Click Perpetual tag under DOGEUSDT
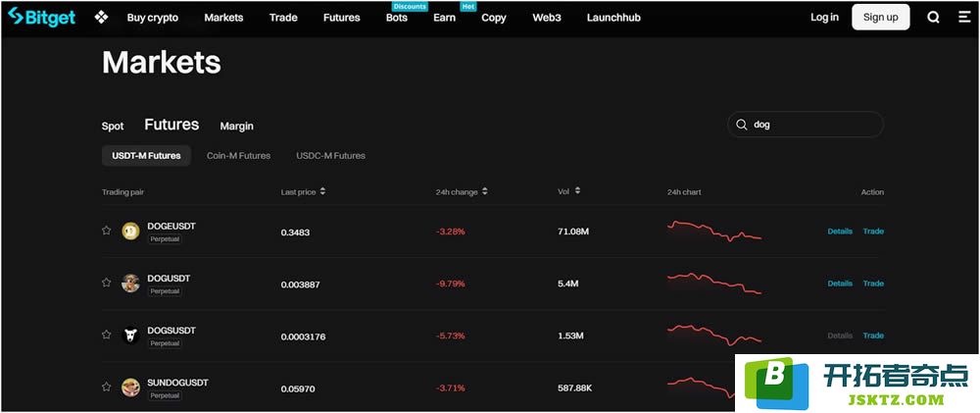The height and width of the screenshot is (413, 980). 165,239
